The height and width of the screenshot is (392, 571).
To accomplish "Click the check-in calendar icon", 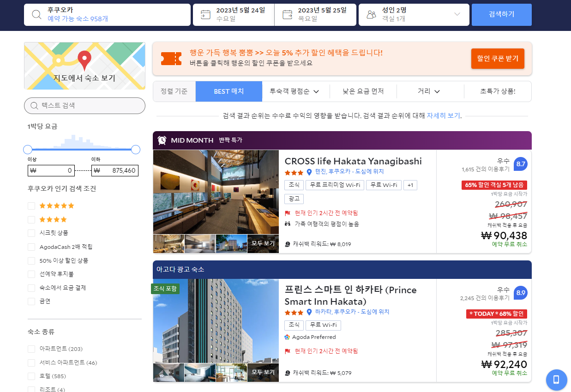I will click(205, 14).
